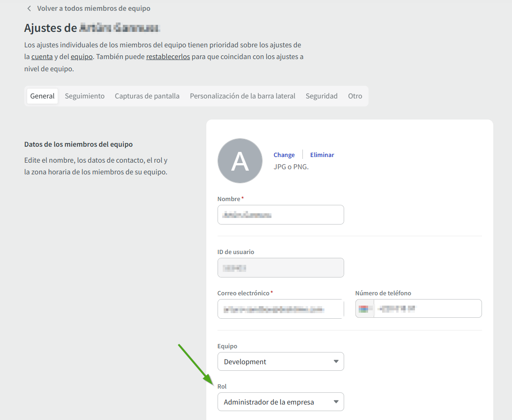
Task: Expand the Equipo dropdown showing Development
Action: [x=280, y=361]
